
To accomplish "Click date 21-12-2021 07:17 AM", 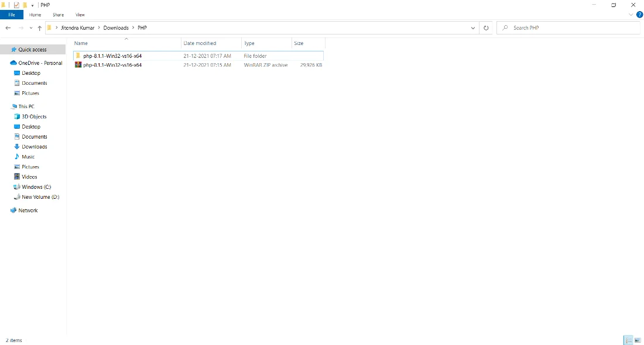I will [207, 56].
